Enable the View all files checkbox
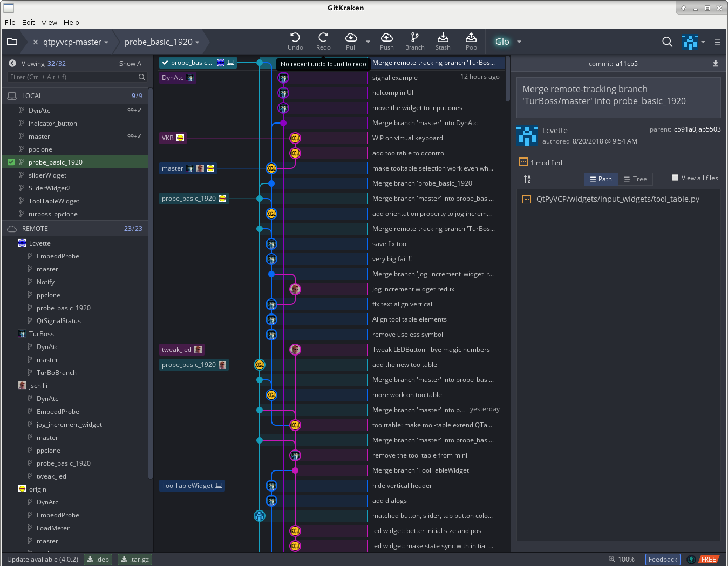Viewport: 728px width, 566px height. (x=675, y=178)
